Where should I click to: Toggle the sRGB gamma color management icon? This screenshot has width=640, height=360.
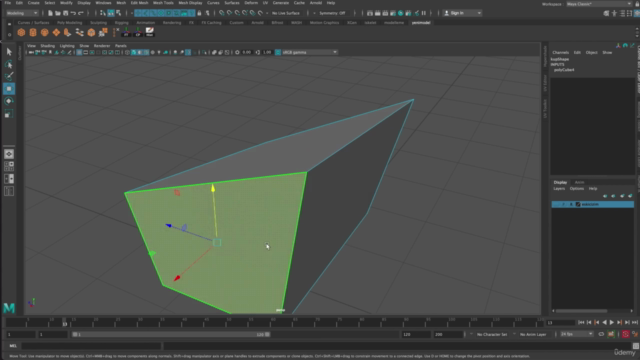coord(278,52)
